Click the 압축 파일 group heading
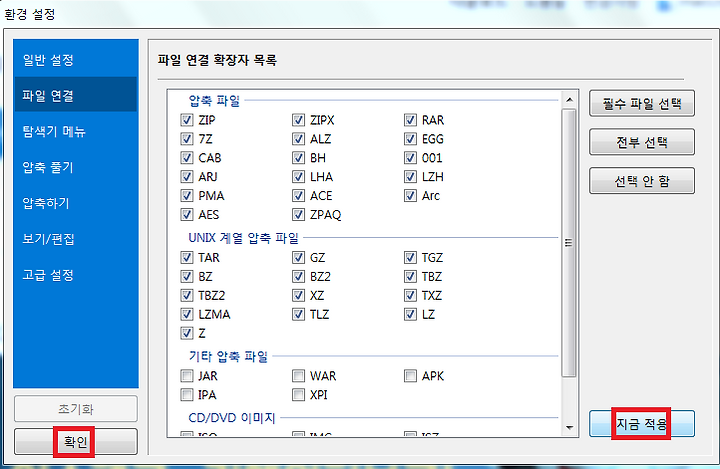Screen dimensions: 720x469 pyautogui.click(x=214, y=100)
